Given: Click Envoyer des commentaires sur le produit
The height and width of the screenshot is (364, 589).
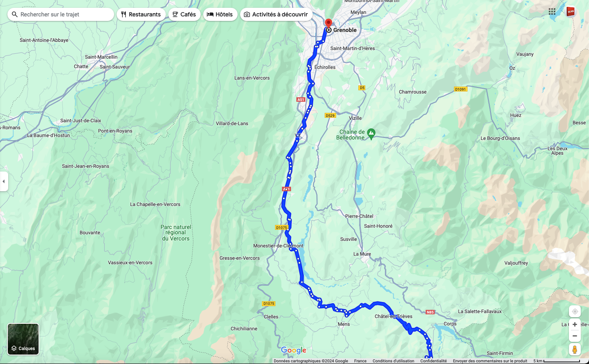Looking at the screenshot, I should pos(490,361).
